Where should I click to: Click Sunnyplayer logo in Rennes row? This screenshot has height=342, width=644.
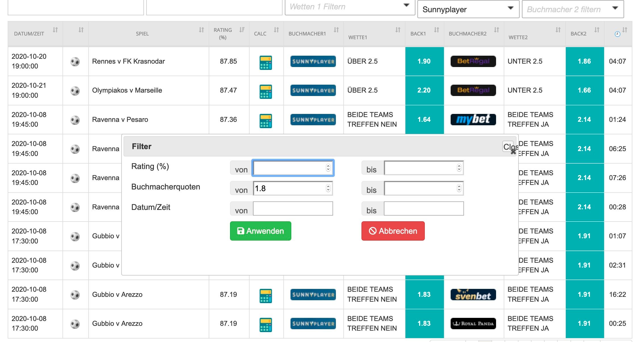point(313,61)
